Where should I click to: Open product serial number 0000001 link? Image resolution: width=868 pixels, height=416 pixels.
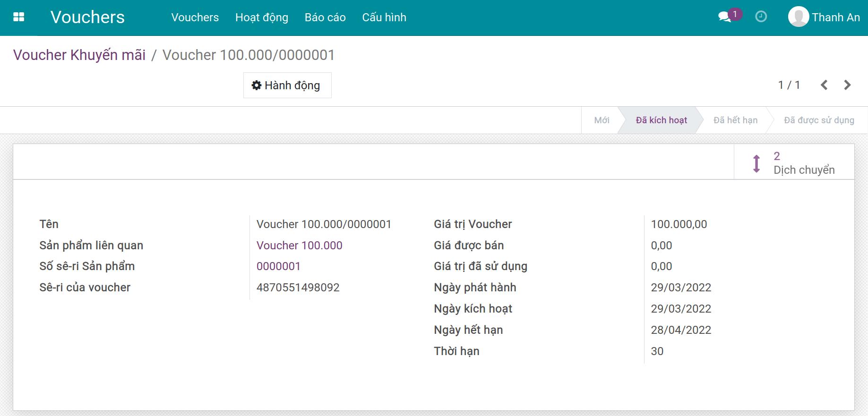(278, 266)
